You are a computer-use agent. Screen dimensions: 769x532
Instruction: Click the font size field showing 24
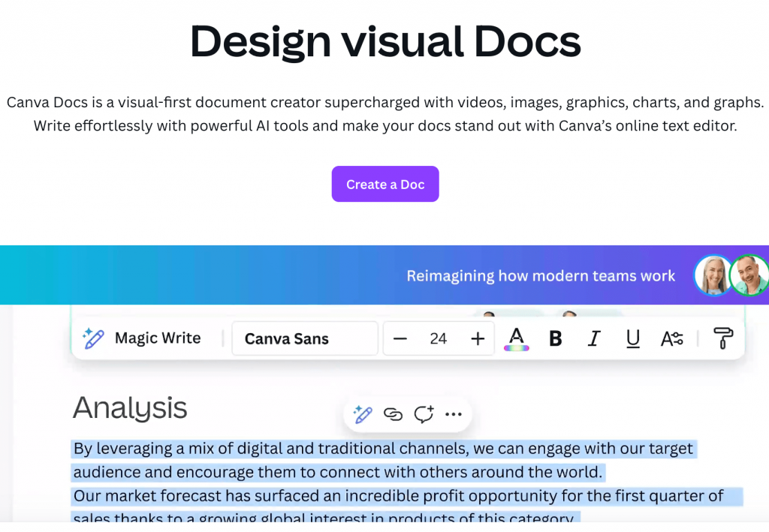click(439, 338)
